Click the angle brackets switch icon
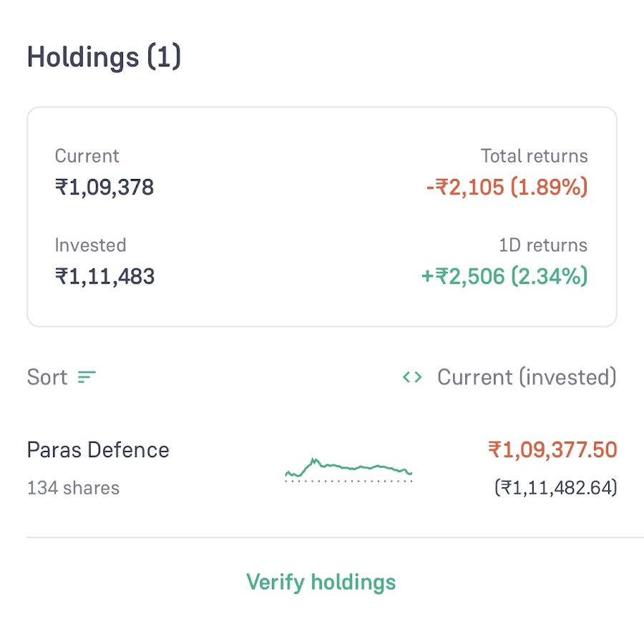Screen dimensions: 644x644 [x=412, y=377]
